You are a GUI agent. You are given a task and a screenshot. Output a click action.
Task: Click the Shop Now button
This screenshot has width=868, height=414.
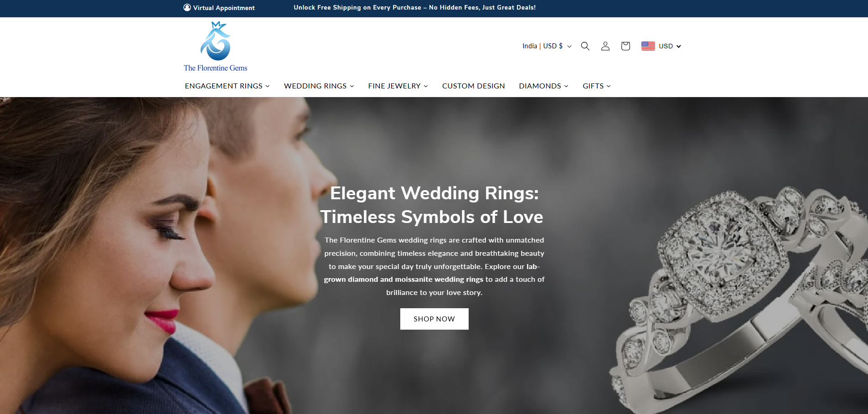click(x=434, y=319)
